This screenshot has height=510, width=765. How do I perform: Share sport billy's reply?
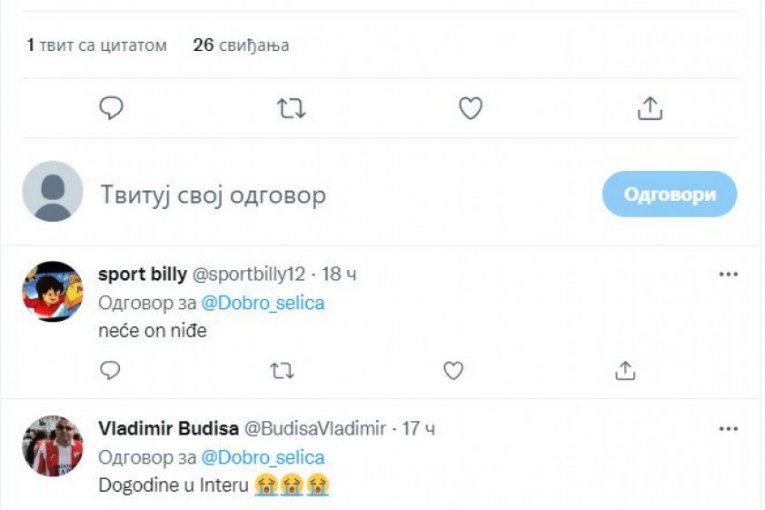coord(625,370)
